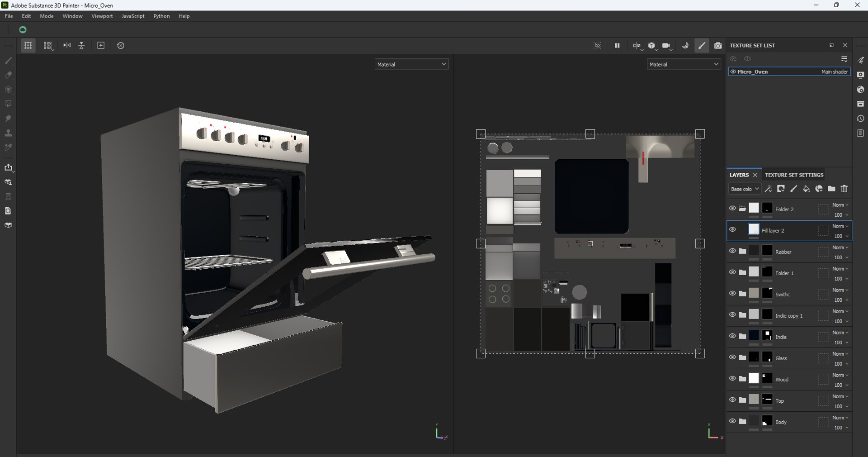Toggle Micro_Oven texture set visibility
The image size is (868, 457).
pos(733,71)
